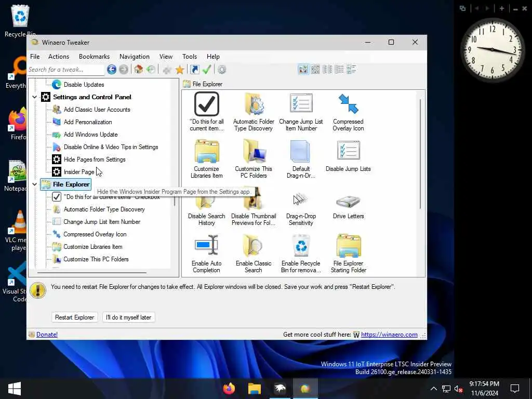This screenshot has width=532, height=399.
Task: Click the yellow star bookmark icon
Action: (x=179, y=70)
